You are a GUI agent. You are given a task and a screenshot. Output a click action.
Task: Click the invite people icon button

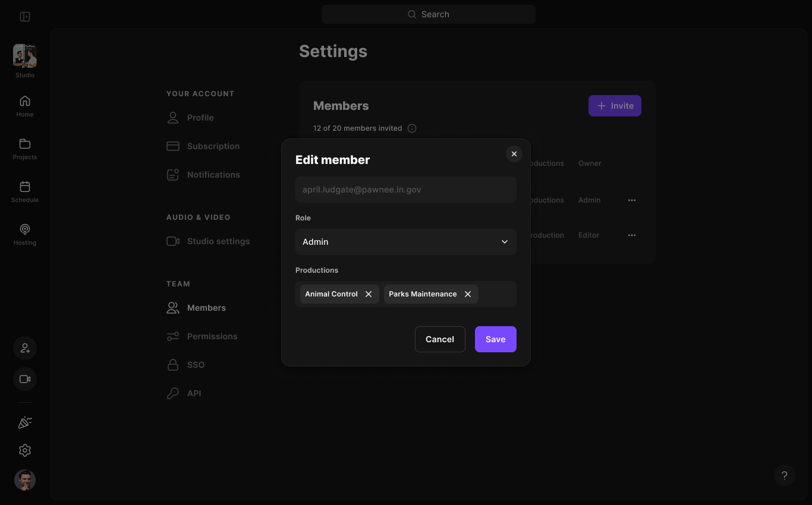pos(25,348)
